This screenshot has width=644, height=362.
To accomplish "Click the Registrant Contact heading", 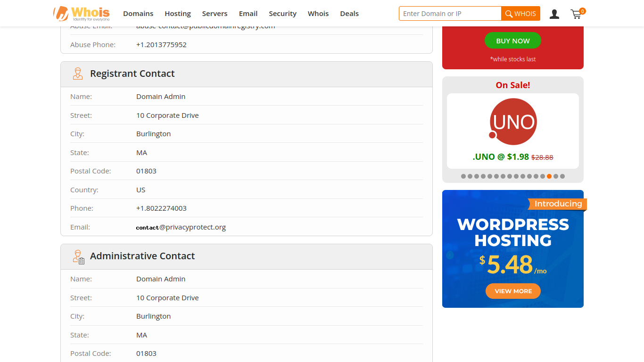I will (x=132, y=74).
